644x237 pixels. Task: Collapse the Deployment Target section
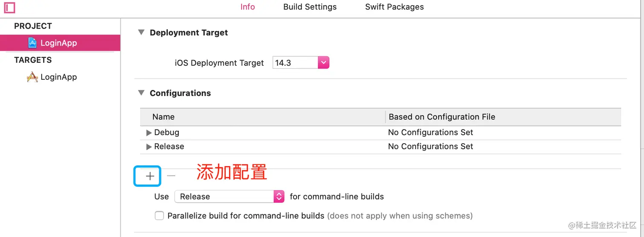coord(141,32)
